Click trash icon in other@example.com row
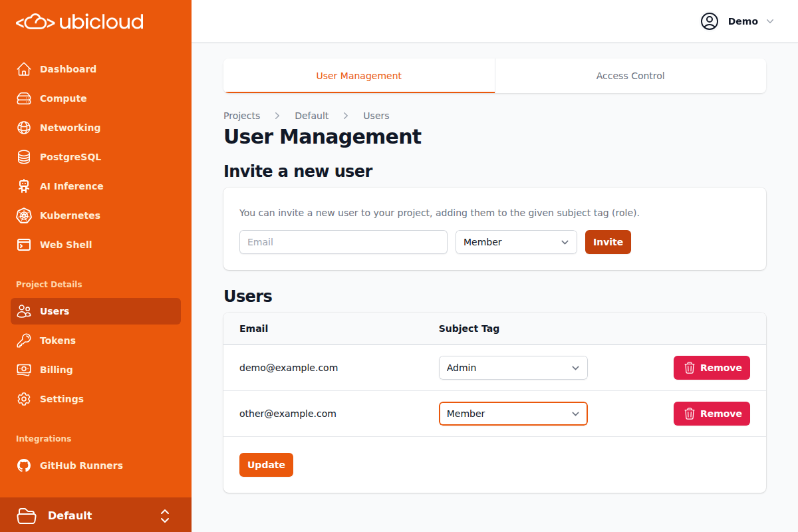Screen dimensions: 798x532 coord(690,414)
